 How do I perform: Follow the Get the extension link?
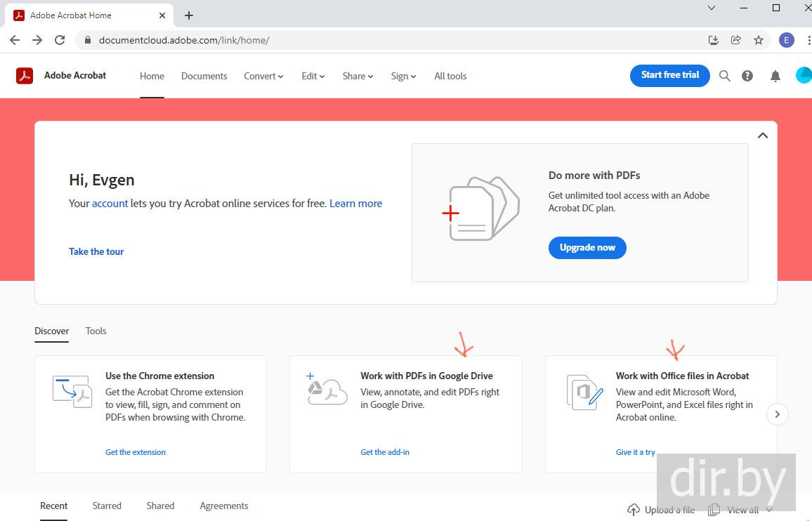pyautogui.click(x=136, y=452)
